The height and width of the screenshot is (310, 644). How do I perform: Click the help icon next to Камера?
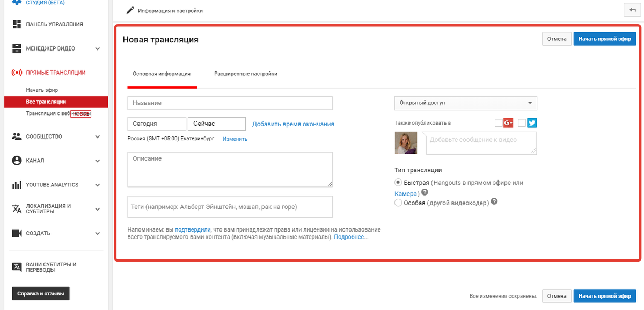tap(425, 192)
